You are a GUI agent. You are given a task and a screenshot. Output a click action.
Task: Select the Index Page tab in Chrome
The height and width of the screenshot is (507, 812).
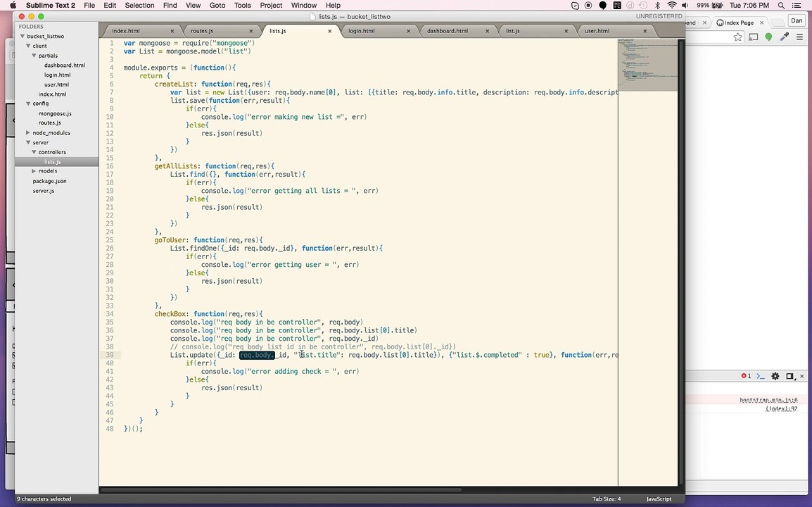point(740,23)
